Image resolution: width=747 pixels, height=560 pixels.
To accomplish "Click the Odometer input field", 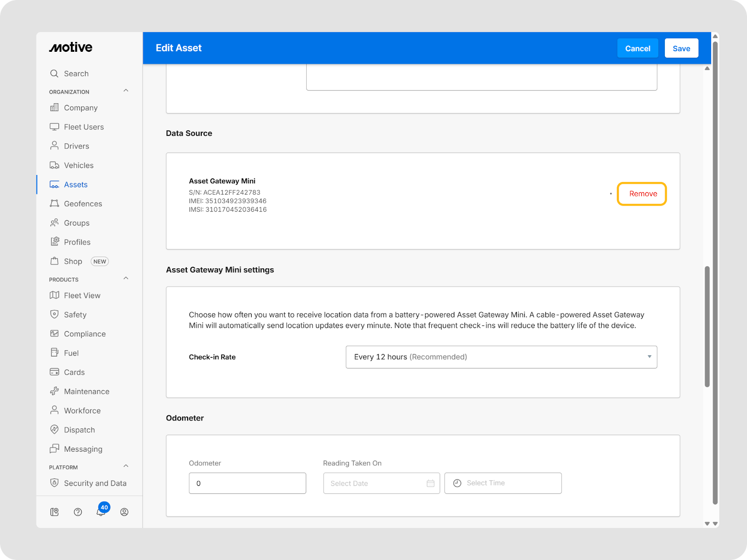I will click(x=247, y=483).
